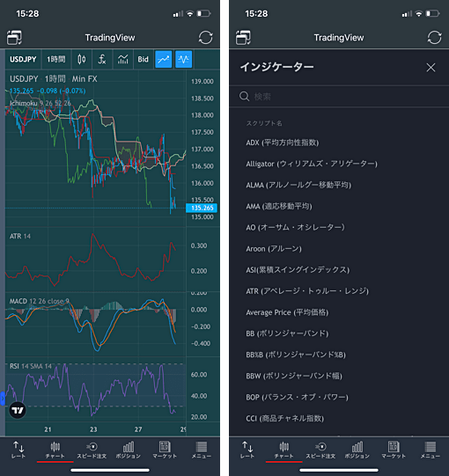Screen dimensions: 449x476
Task: Open window switcher icon on left phone
Action: click(x=14, y=37)
